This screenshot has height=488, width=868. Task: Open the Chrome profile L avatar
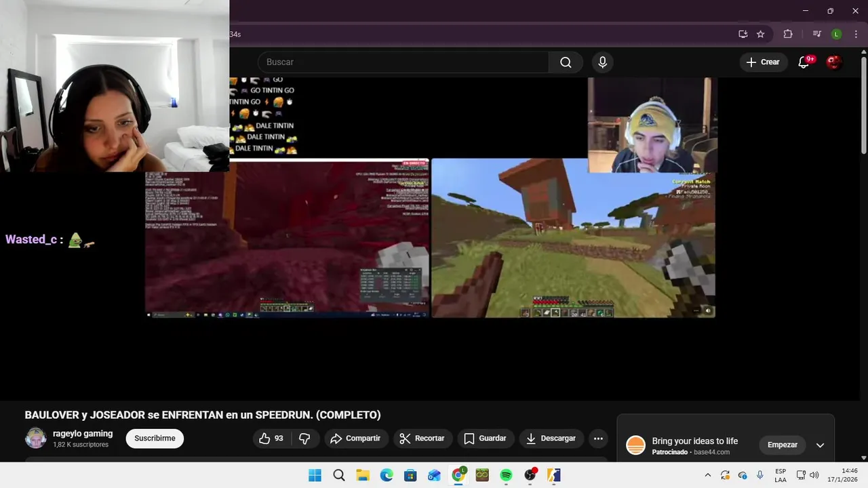click(x=837, y=34)
